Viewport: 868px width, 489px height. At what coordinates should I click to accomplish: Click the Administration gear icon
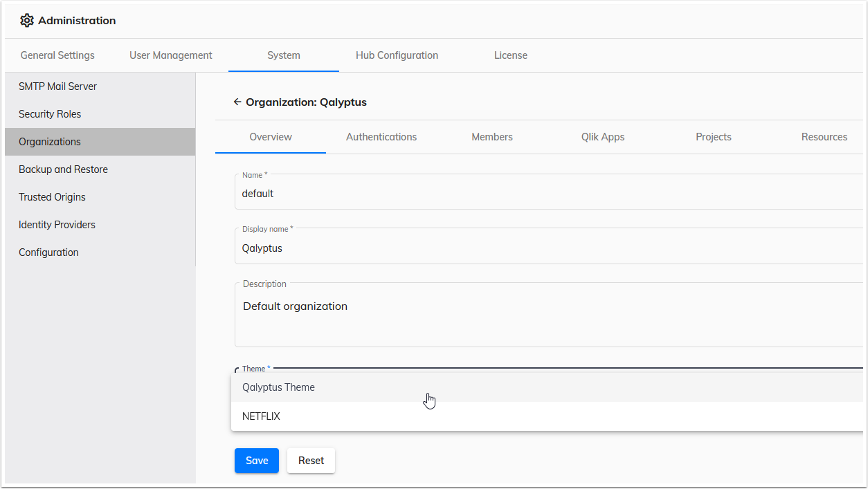[27, 20]
